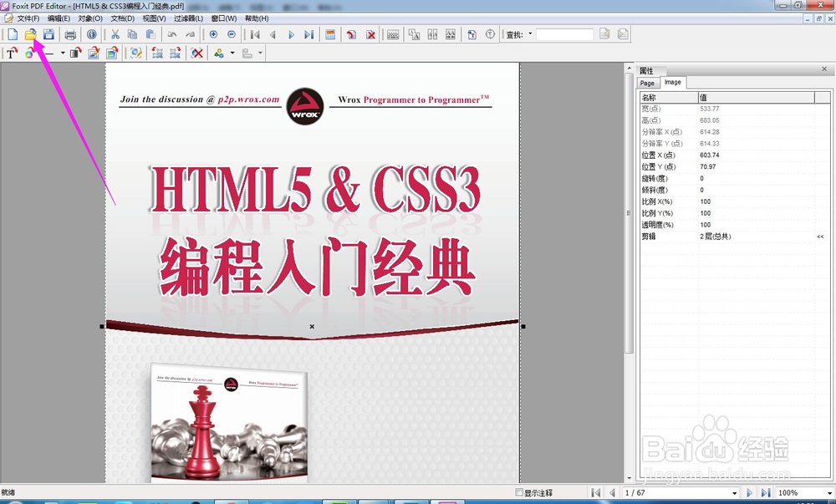The height and width of the screenshot is (504, 836).
Task: Click the document vertical scrollbar
Action: coord(630,213)
